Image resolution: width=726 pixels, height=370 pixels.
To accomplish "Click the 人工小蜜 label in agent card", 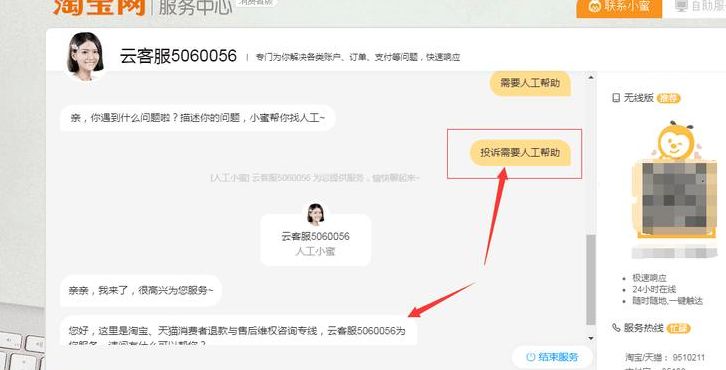I will [x=315, y=251].
